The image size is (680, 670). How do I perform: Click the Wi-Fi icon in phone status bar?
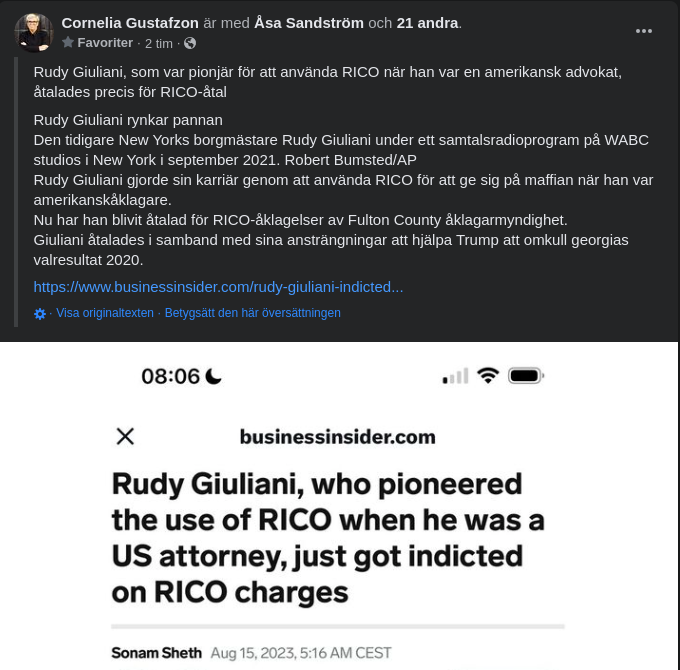click(488, 376)
